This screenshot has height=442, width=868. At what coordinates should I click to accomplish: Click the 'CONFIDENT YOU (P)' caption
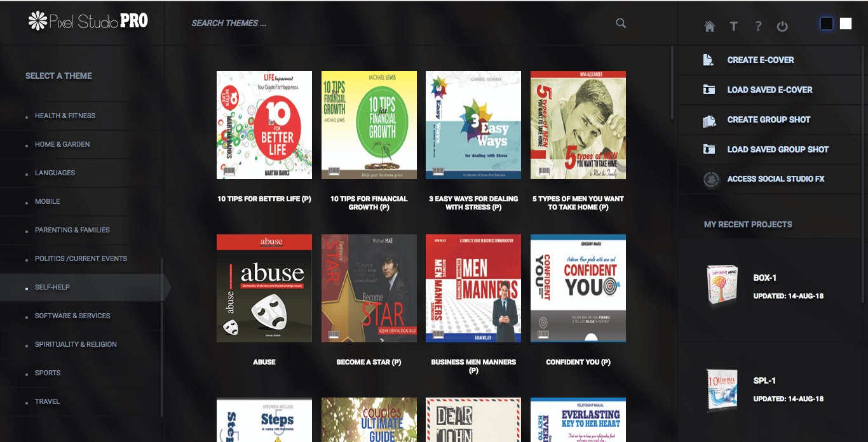(578, 362)
